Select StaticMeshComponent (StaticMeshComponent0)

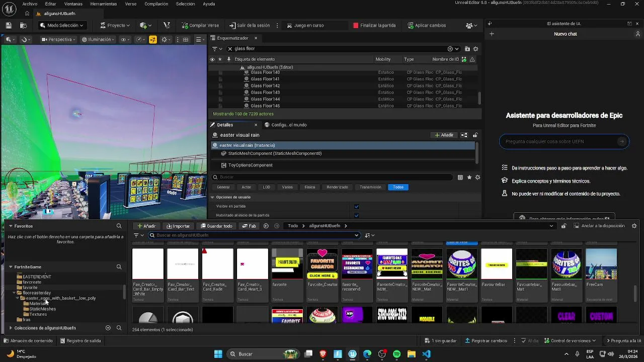tap(275, 153)
